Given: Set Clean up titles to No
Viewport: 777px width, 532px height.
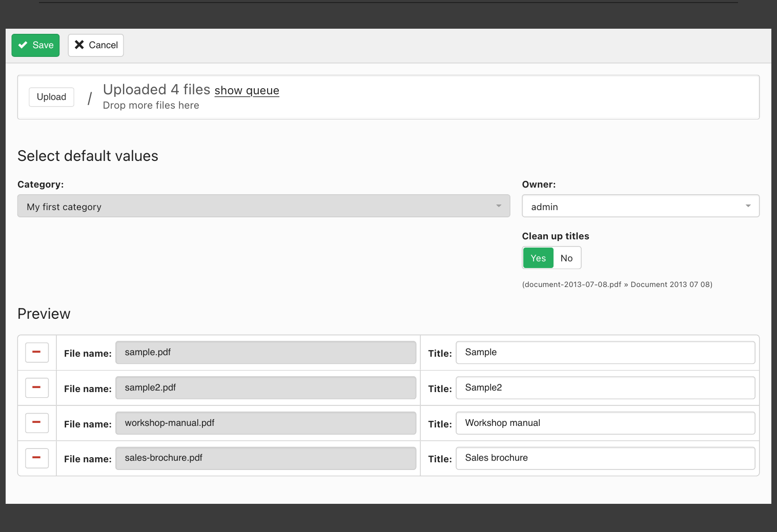Looking at the screenshot, I should pyautogui.click(x=566, y=258).
